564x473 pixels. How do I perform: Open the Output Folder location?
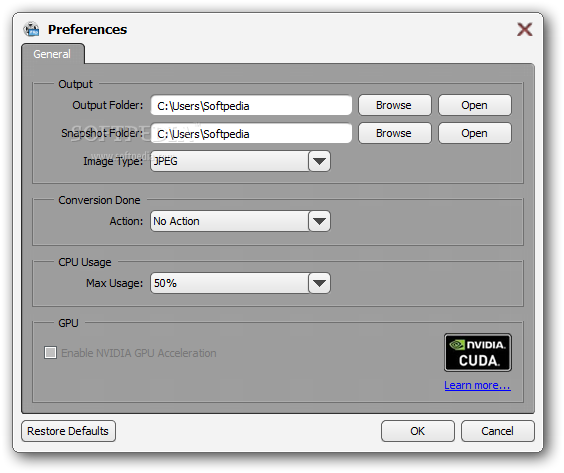coord(474,105)
